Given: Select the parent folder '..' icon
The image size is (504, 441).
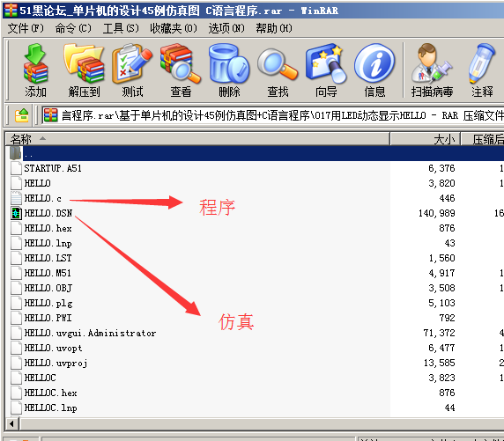Looking at the screenshot, I should (16, 153).
